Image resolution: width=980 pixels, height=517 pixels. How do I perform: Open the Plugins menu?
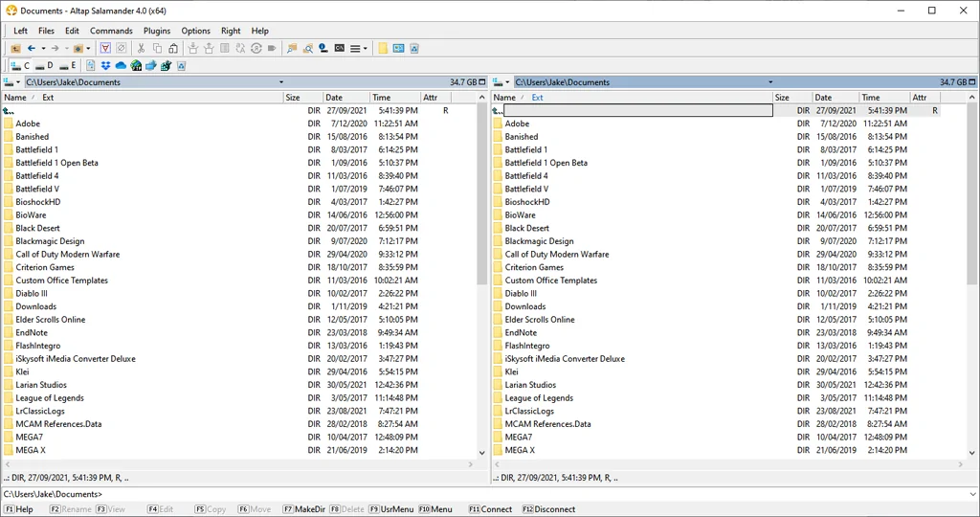point(157,31)
